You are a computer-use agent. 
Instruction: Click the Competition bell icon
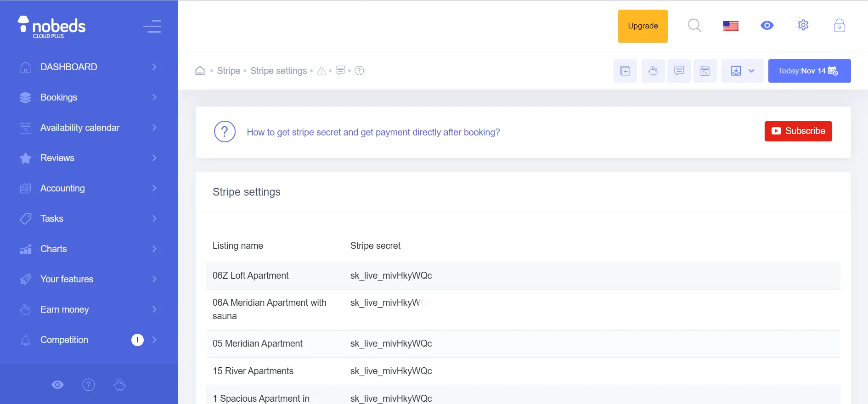click(x=26, y=340)
